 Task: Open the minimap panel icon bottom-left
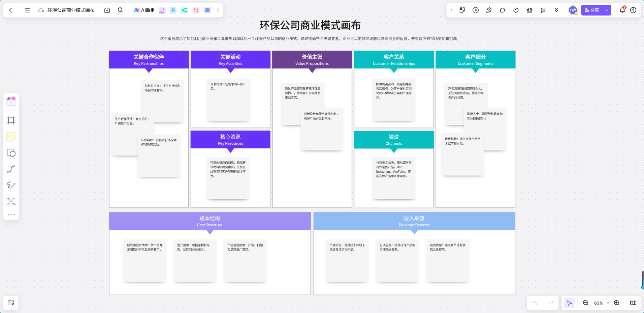pyautogui.click(x=11, y=303)
